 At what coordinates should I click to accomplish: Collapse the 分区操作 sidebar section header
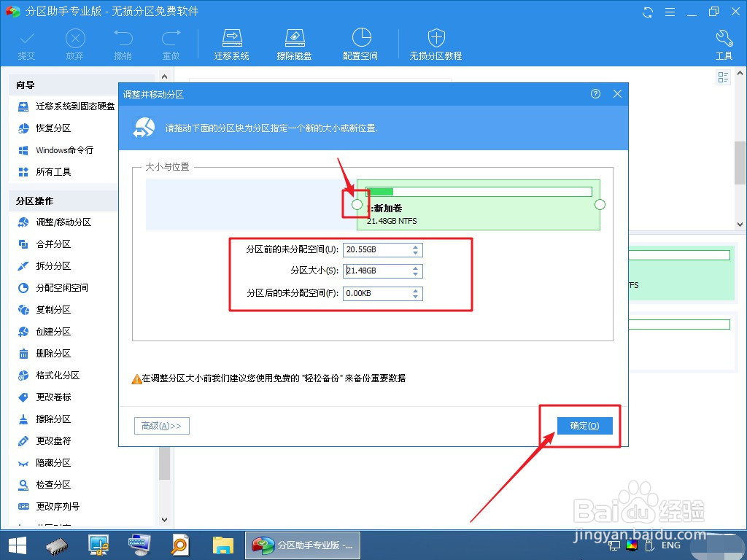coord(63,201)
